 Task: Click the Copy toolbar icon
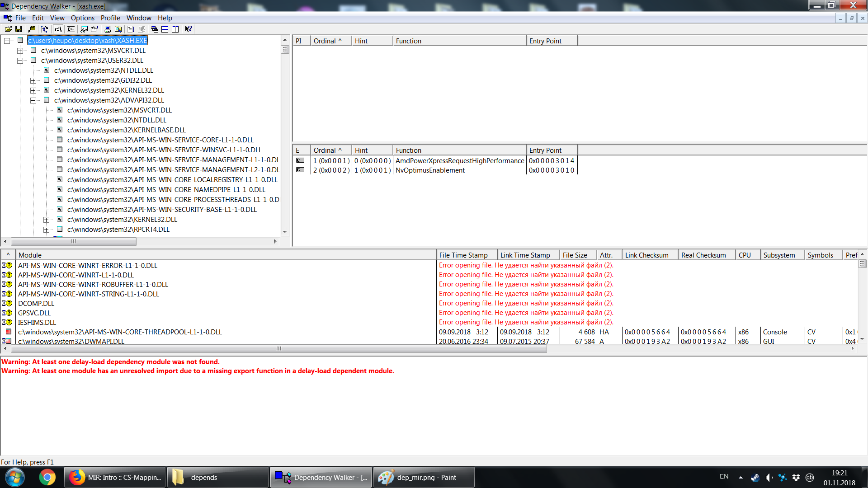tap(32, 29)
